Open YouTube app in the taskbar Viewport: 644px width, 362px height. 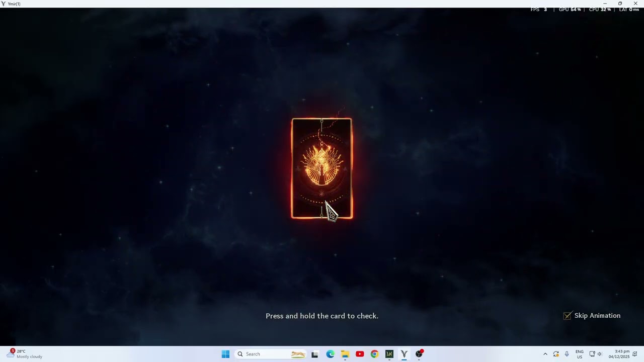[x=360, y=354]
